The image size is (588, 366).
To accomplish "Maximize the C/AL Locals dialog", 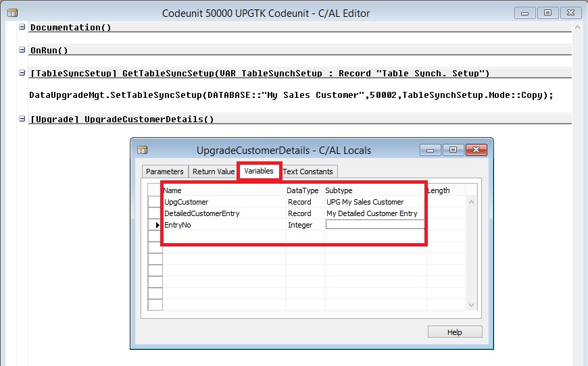I will click(x=453, y=150).
